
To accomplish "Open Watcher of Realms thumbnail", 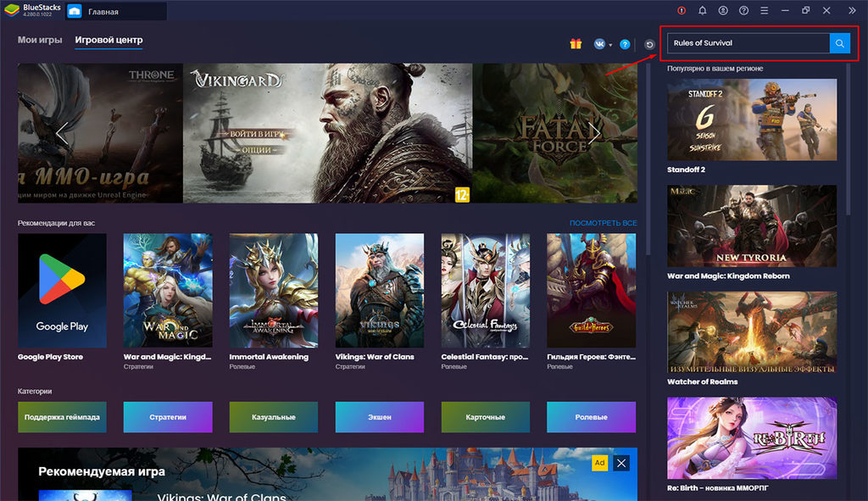I will pos(752,331).
